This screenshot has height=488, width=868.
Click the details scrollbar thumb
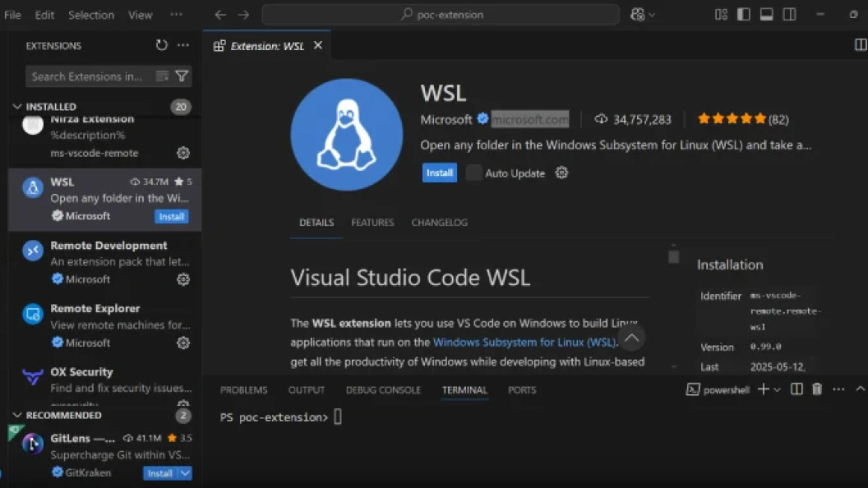(x=674, y=256)
